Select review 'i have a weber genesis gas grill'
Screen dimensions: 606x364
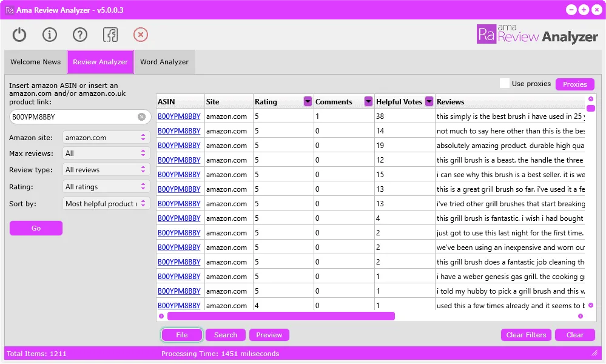[x=510, y=276]
